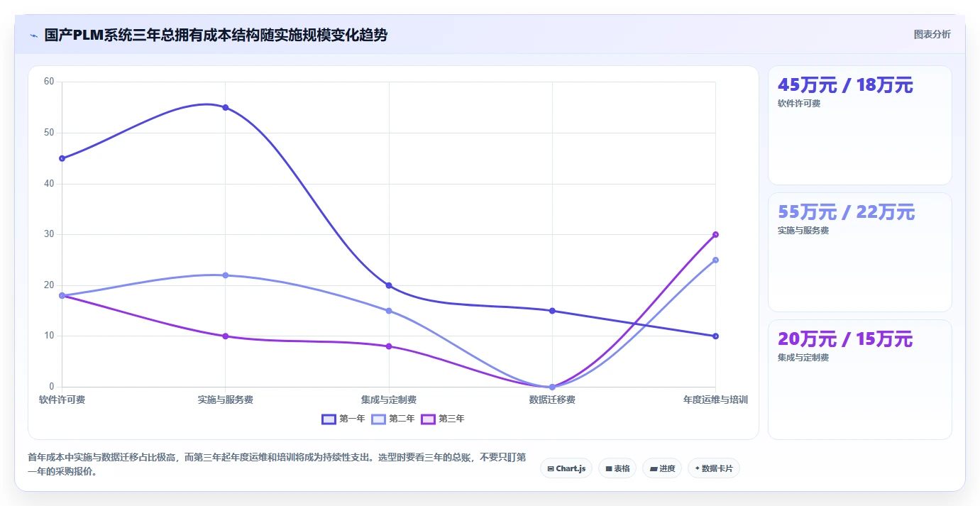The height and width of the screenshot is (506, 980).
Task: Click the 实施与服务费 x-axis label
Action: click(226, 400)
